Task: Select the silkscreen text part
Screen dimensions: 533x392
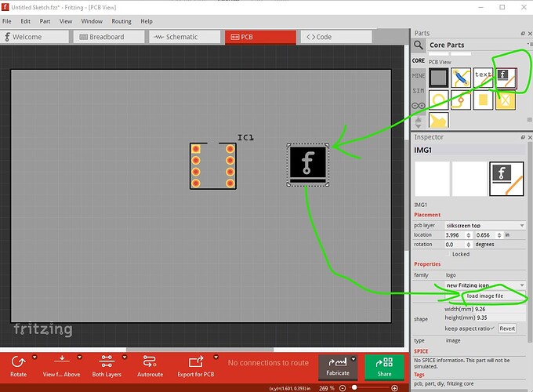Action: (483, 78)
